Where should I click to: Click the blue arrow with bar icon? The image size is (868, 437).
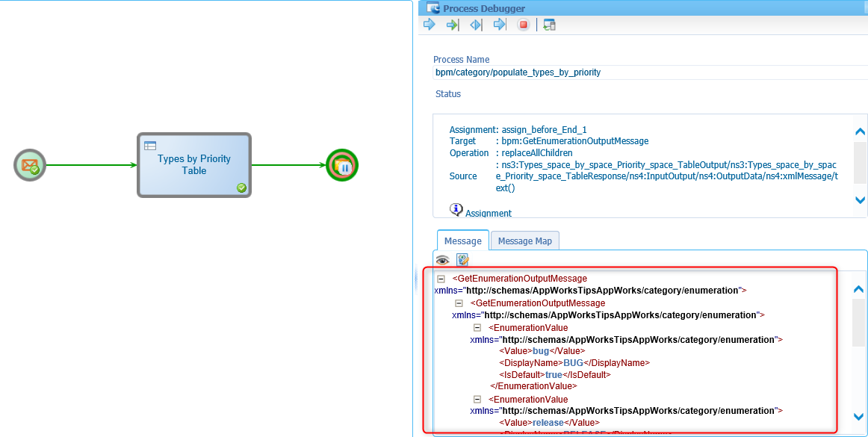coord(500,25)
